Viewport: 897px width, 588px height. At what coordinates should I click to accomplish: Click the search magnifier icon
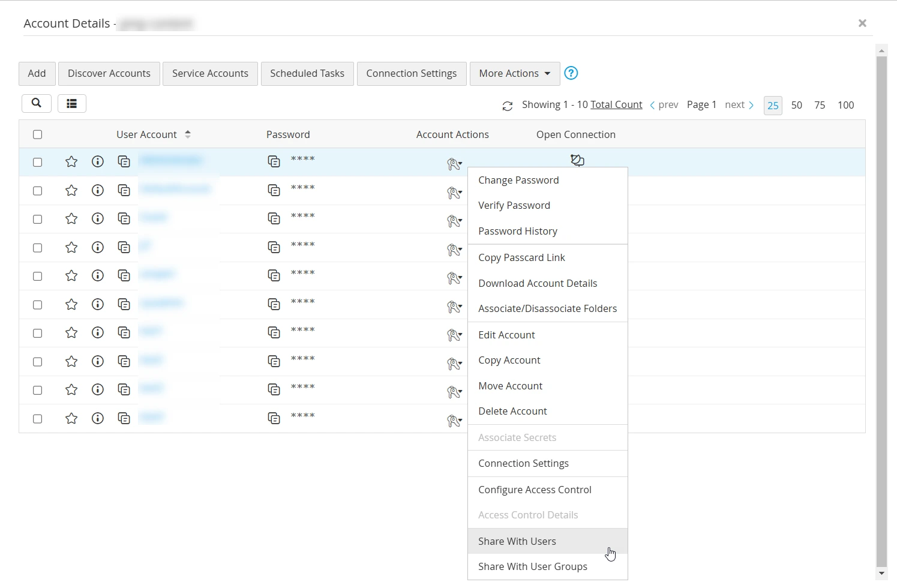pyautogui.click(x=37, y=103)
